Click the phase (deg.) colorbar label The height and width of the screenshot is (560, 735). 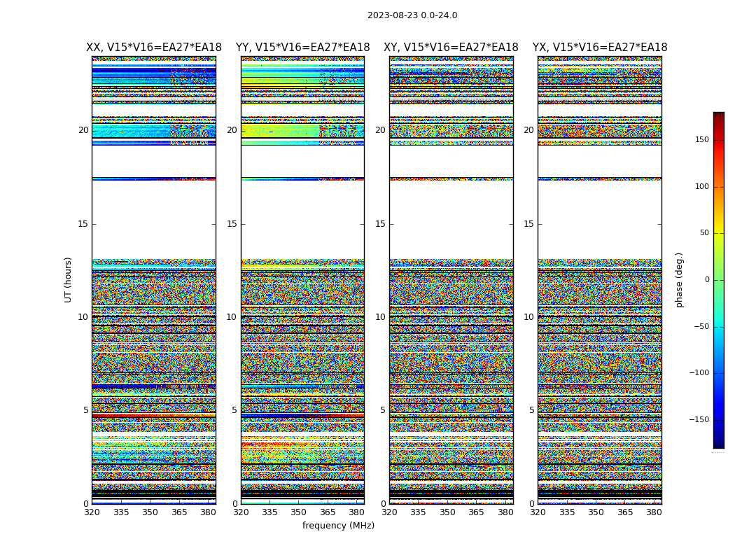(679, 280)
